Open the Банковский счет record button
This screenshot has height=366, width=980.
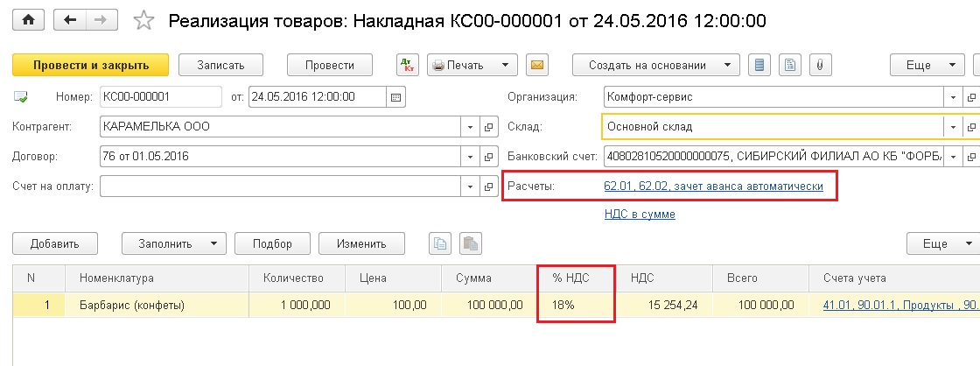972,157
